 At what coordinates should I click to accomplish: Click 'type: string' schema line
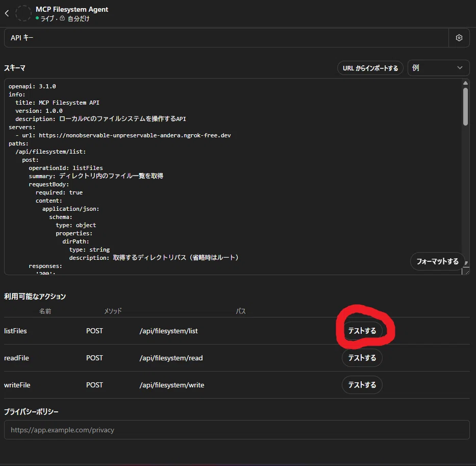pyautogui.click(x=90, y=250)
